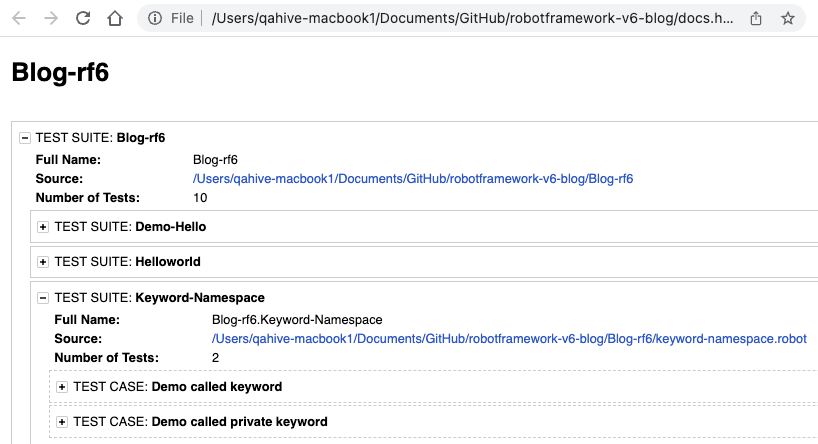Click the browser forward arrow
This screenshot has width=818, height=444.
[51, 18]
